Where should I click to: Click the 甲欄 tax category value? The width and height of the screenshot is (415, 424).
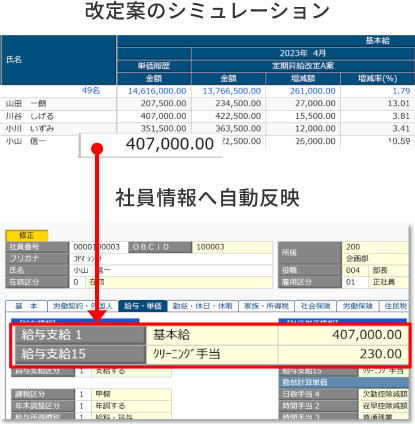point(131,394)
